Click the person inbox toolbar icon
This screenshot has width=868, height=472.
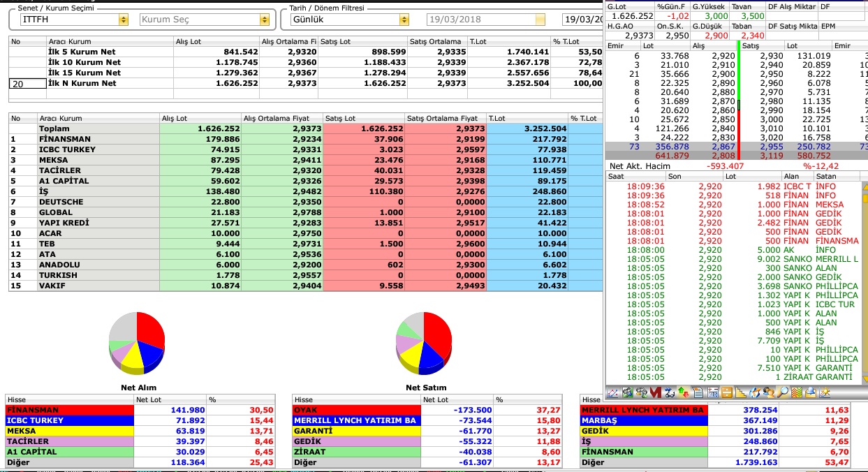(810, 393)
